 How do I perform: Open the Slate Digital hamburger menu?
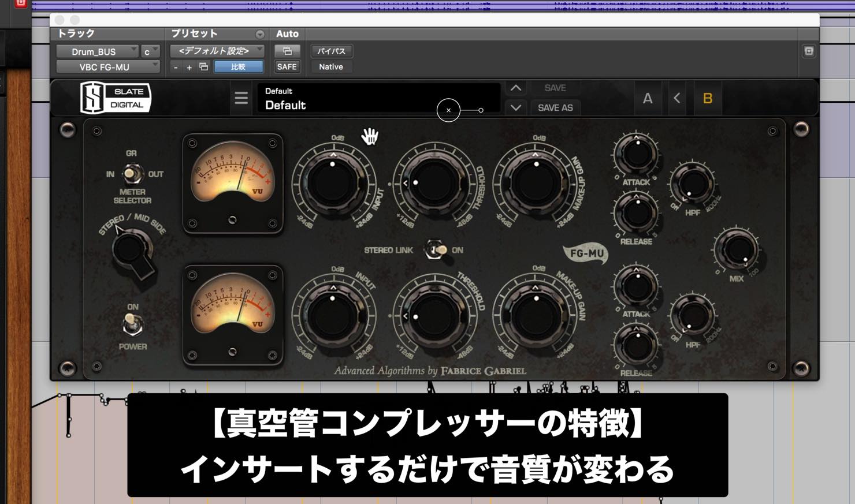click(x=241, y=98)
